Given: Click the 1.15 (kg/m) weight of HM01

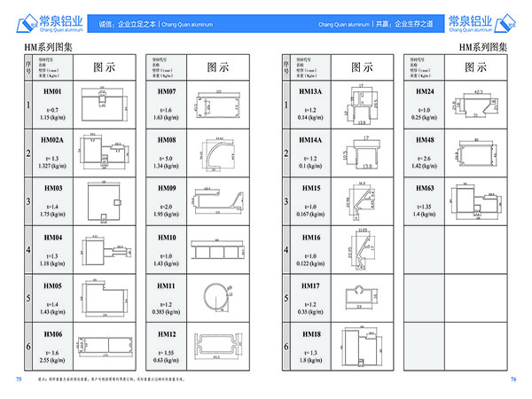Looking at the screenshot, I should [x=52, y=117].
